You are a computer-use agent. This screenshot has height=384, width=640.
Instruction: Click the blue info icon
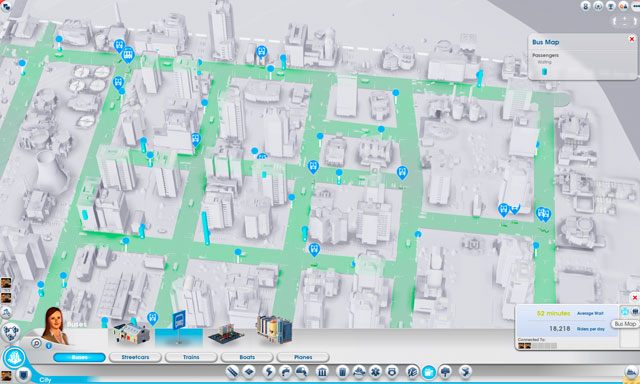[49, 345]
